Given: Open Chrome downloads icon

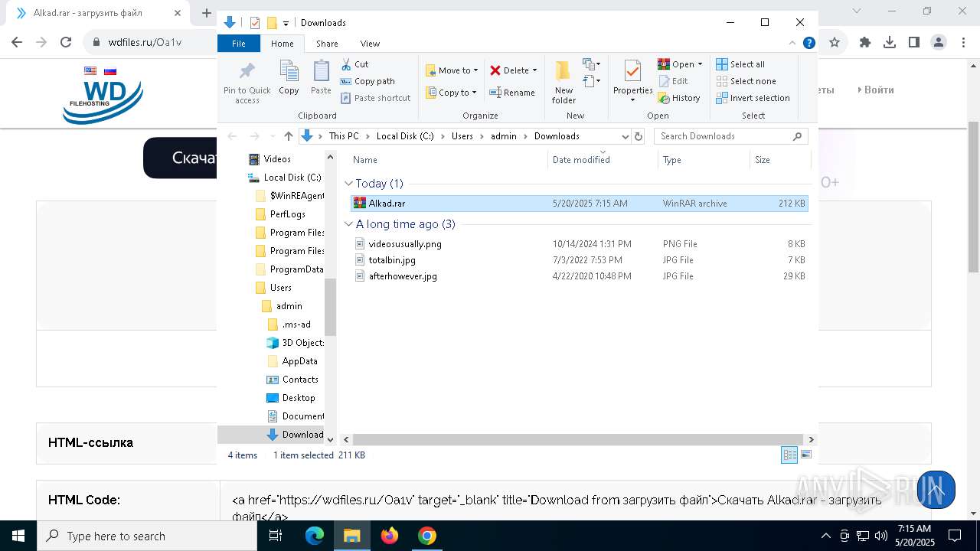Looking at the screenshot, I should click(x=890, y=43).
